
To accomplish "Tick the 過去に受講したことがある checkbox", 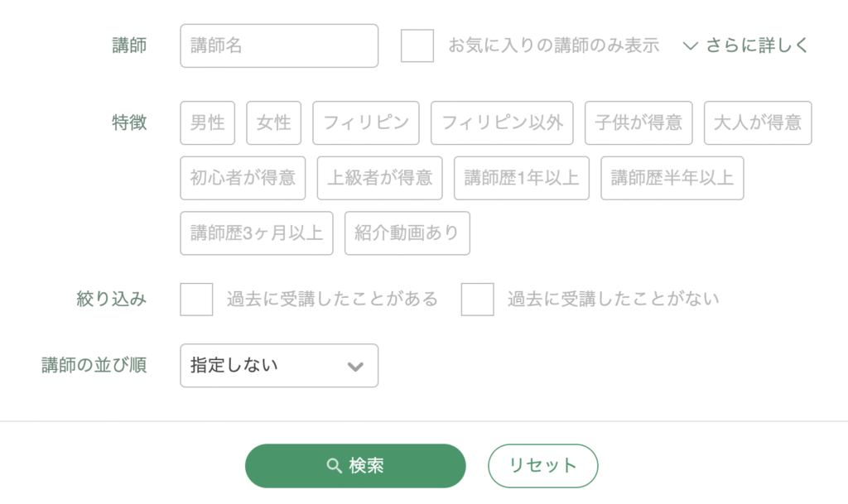I will (x=196, y=300).
